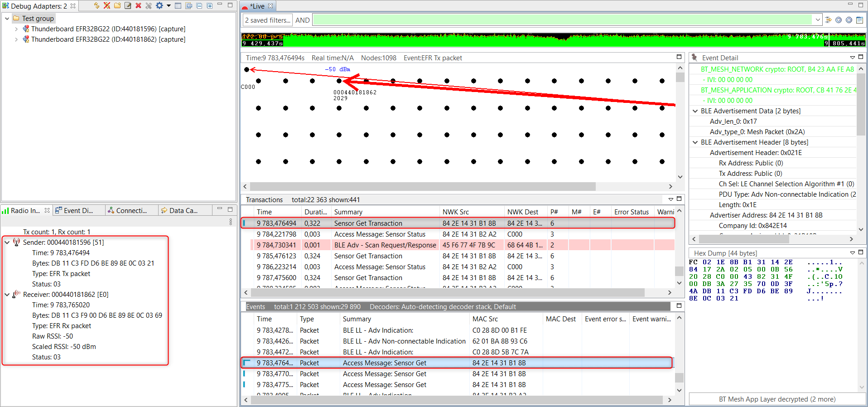Open the filter expression dropdown arrow
This screenshot has width=868, height=407.
(x=817, y=20)
